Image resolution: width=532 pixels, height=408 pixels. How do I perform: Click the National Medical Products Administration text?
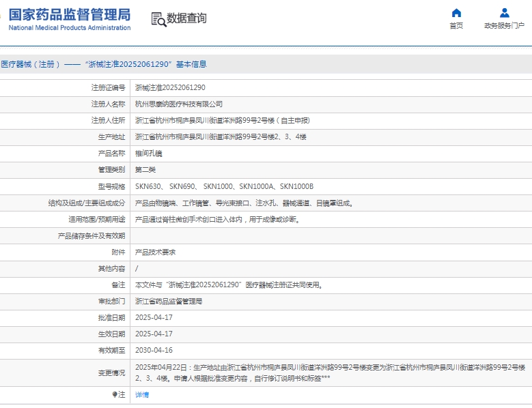(x=70, y=28)
